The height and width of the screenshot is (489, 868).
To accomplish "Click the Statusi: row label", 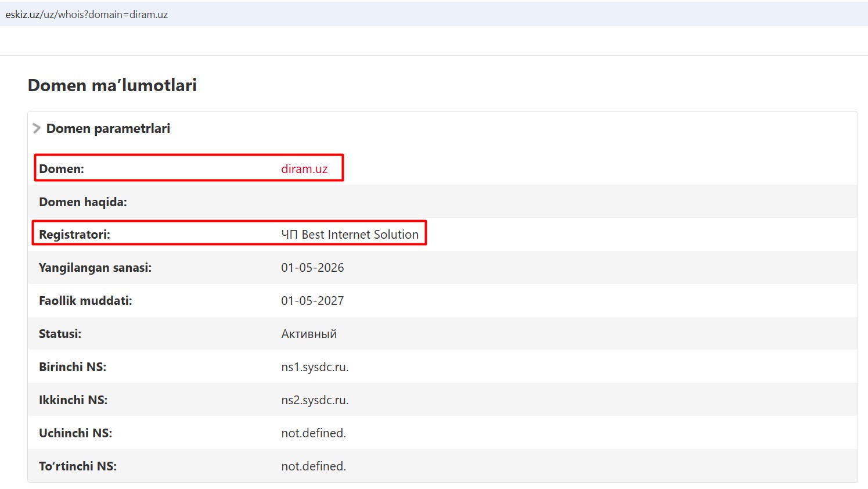I will pos(60,334).
